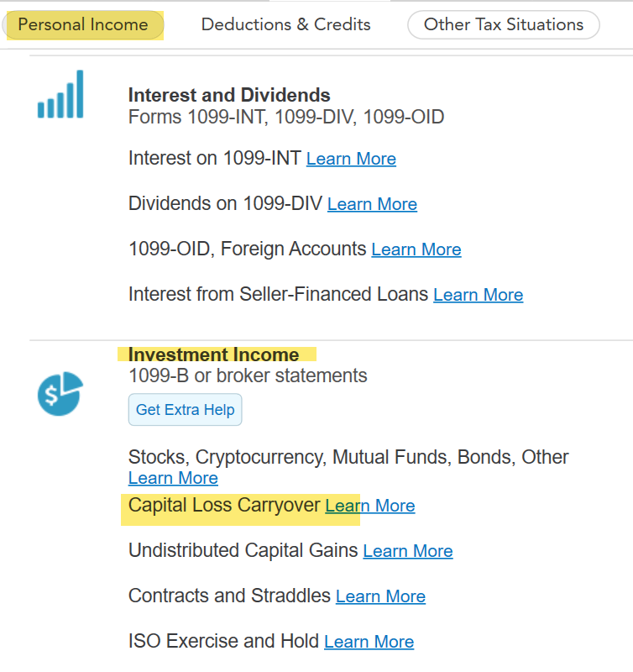Open Learn More for ISO Exercise and Hold
The width and height of the screenshot is (633, 672).
pos(369,642)
